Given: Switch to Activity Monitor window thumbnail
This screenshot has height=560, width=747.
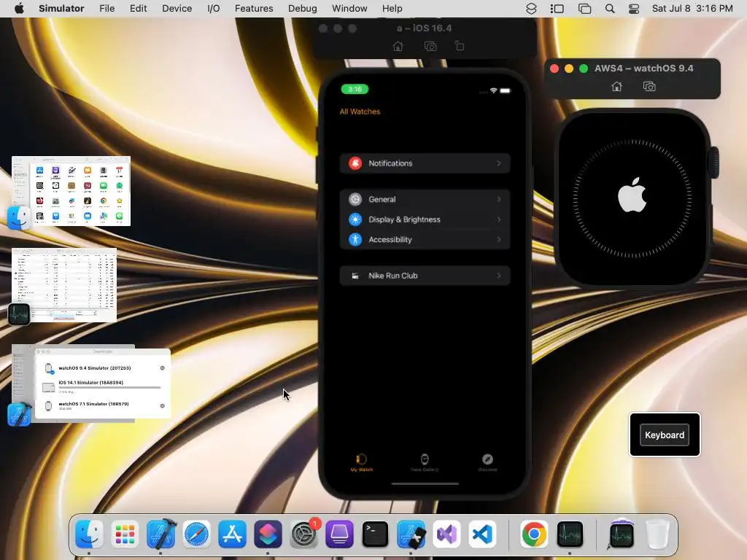Looking at the screenshot, I should point(64,285).
